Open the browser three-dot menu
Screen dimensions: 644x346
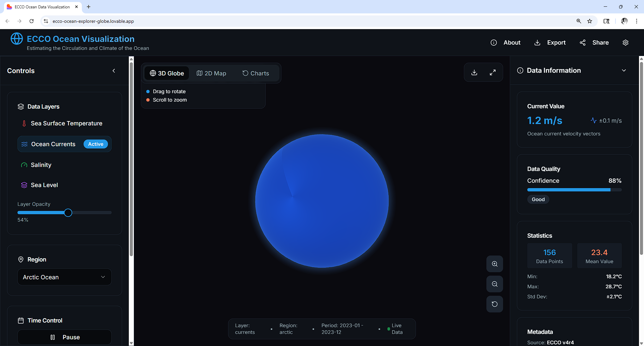click(637, 21)
